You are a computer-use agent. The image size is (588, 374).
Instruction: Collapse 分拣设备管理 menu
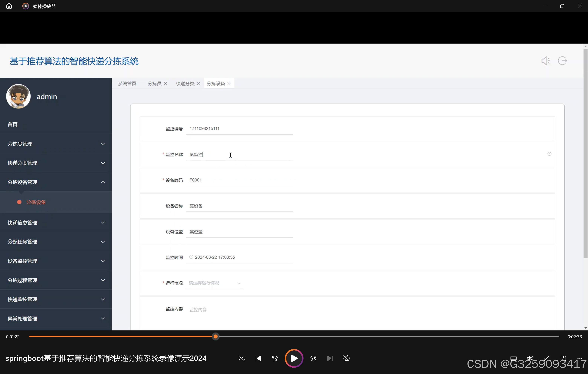click(56, 182)
